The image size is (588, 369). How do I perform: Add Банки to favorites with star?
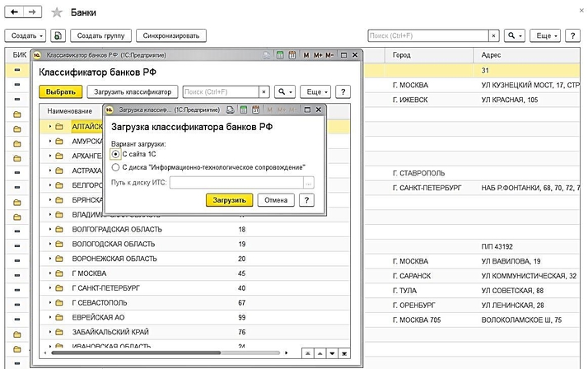point(57,12)
